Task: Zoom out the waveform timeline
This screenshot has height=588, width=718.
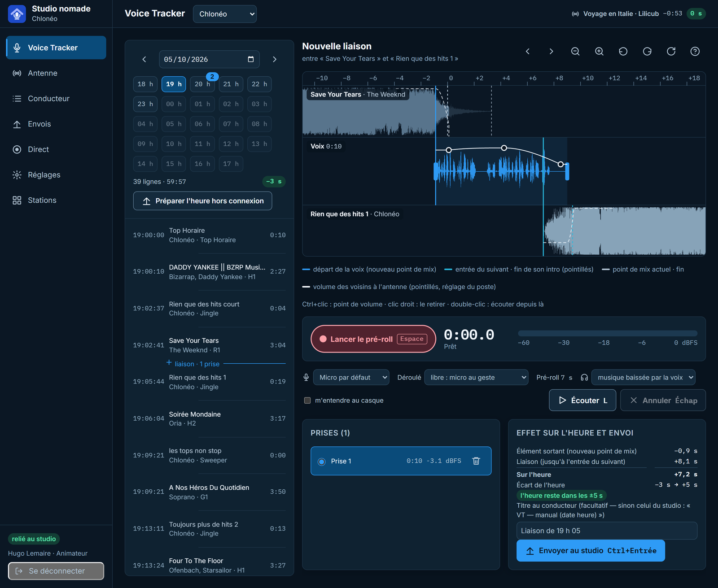Action: (x=575, y=52)
